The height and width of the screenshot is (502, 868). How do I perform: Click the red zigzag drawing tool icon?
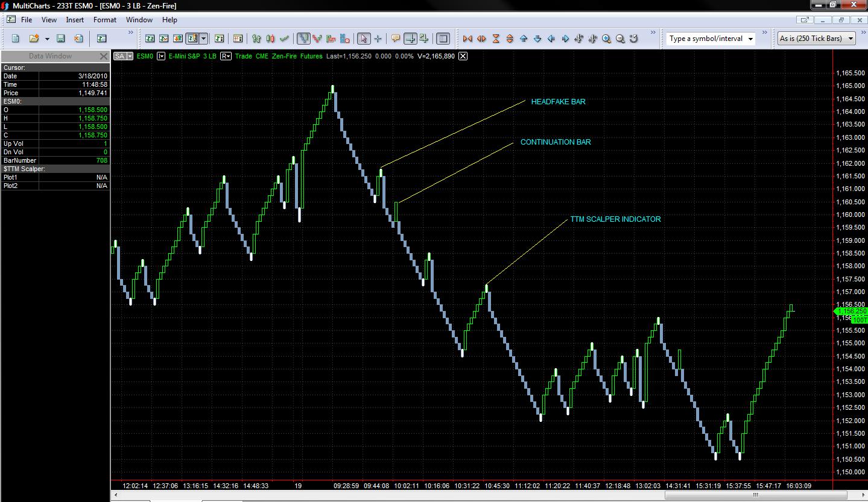tap(317, 39)
